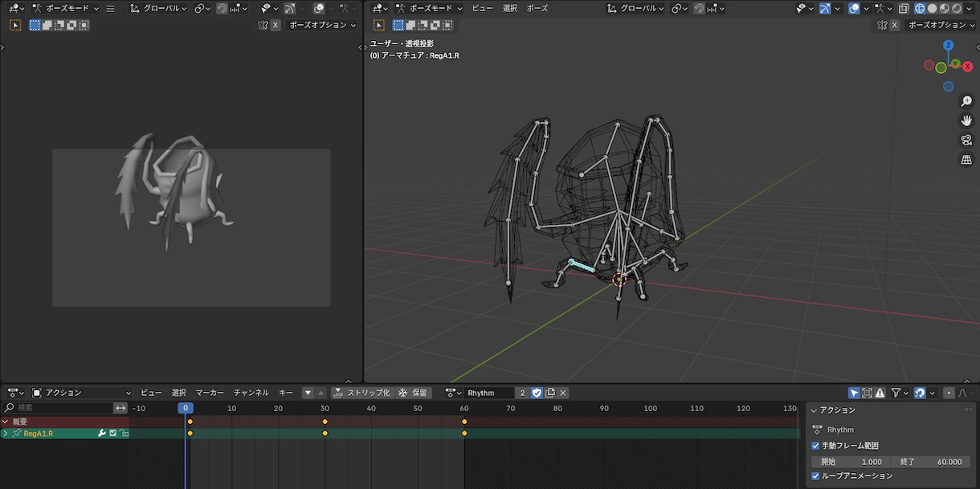Screen dimensions: 980x489
Task: Open ポーズオプション dropdown in right viewport
Action: (941, 25)
